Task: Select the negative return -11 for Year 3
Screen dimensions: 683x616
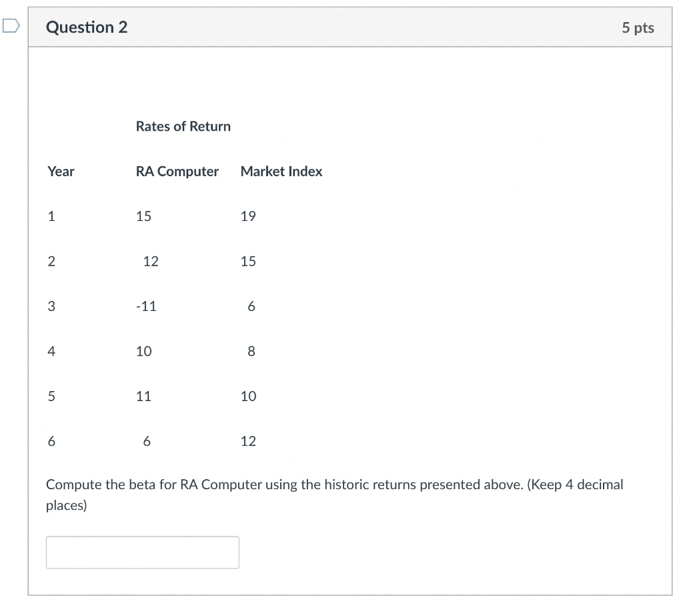Action: pos(148,306)
